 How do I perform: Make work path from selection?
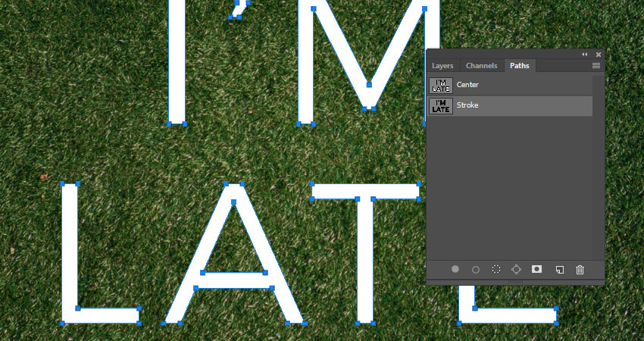(516, 270)
